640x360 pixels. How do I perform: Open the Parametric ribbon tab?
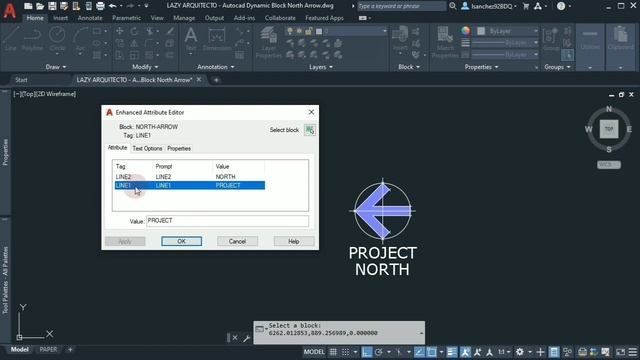[127, 18]
